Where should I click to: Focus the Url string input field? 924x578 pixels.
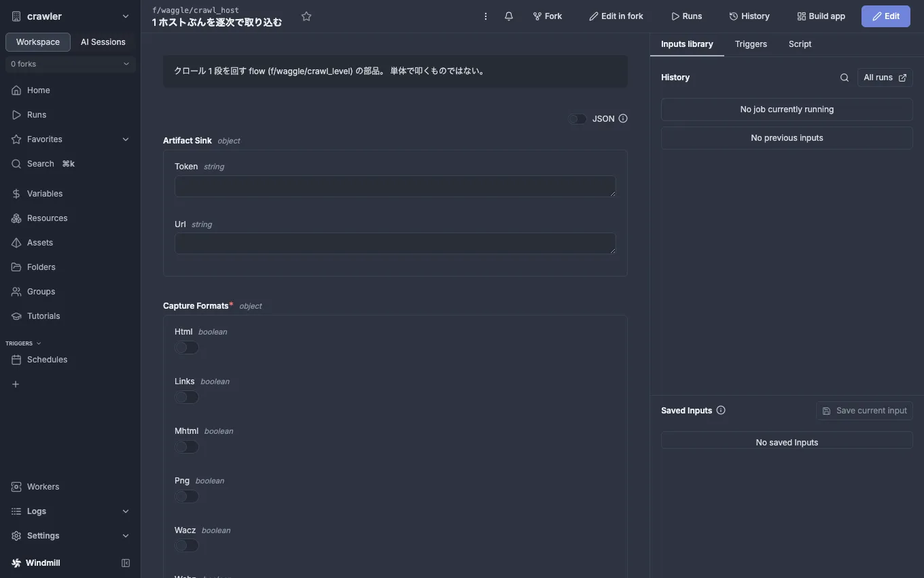(395, 243)
